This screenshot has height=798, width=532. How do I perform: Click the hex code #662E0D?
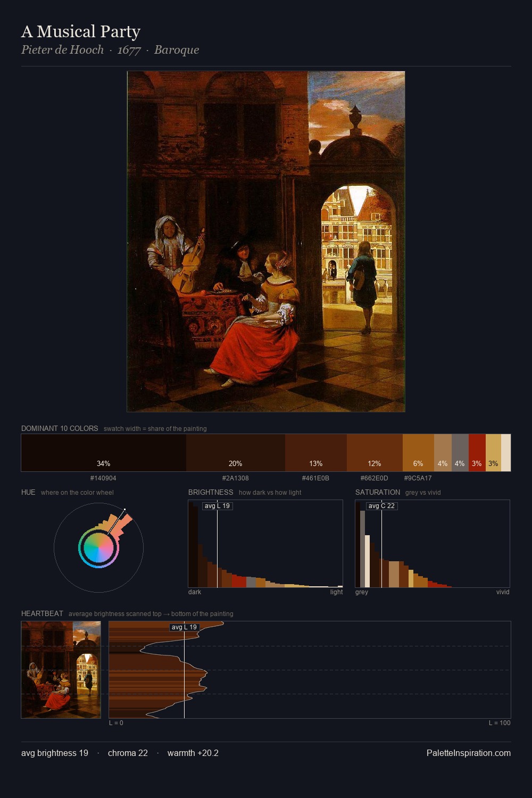pyautogui.click(x=374, y=478)
